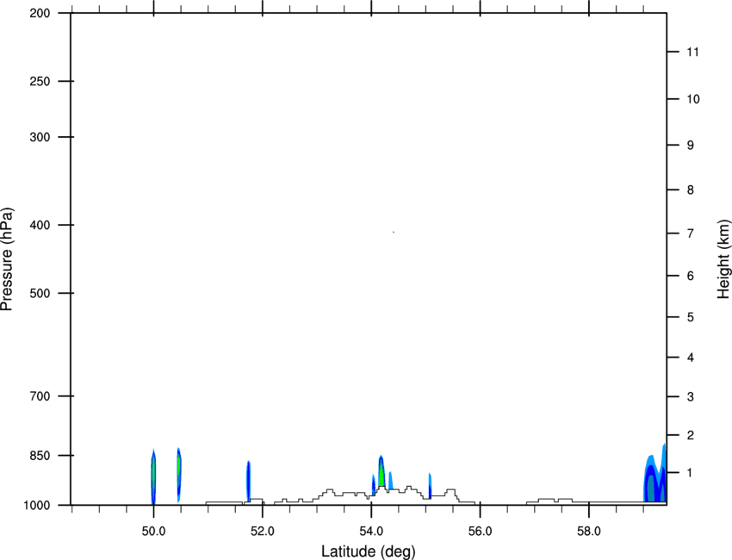
Task: Click the tiny blue dot near 400 hPa
Action: (394, 232)
